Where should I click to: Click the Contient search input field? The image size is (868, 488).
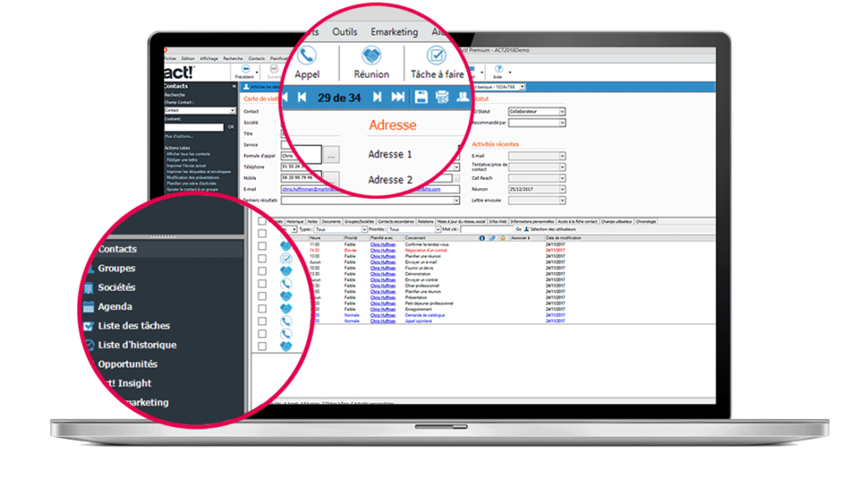tap(194, 127)
